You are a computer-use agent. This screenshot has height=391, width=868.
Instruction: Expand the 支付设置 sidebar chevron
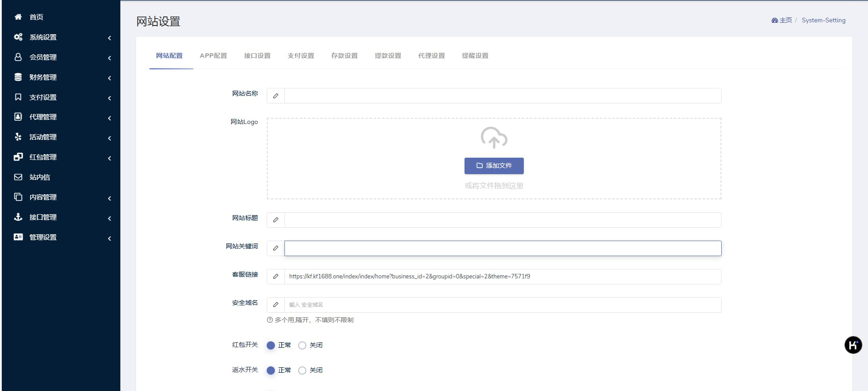109,98
